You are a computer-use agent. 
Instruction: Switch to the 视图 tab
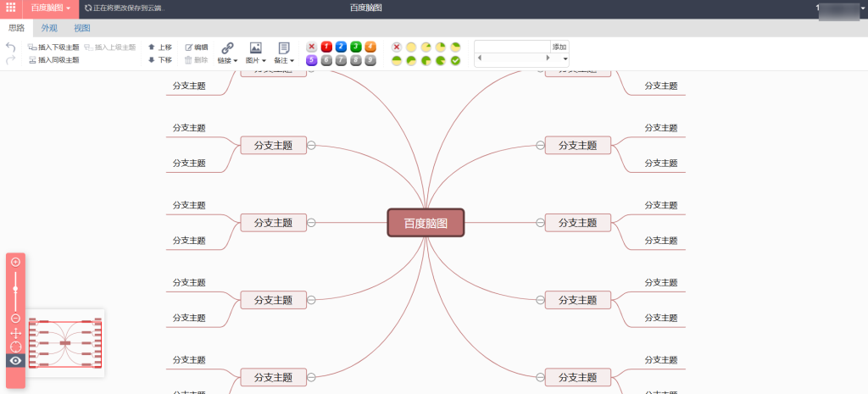pyautogui.click(x=82, y=28)
